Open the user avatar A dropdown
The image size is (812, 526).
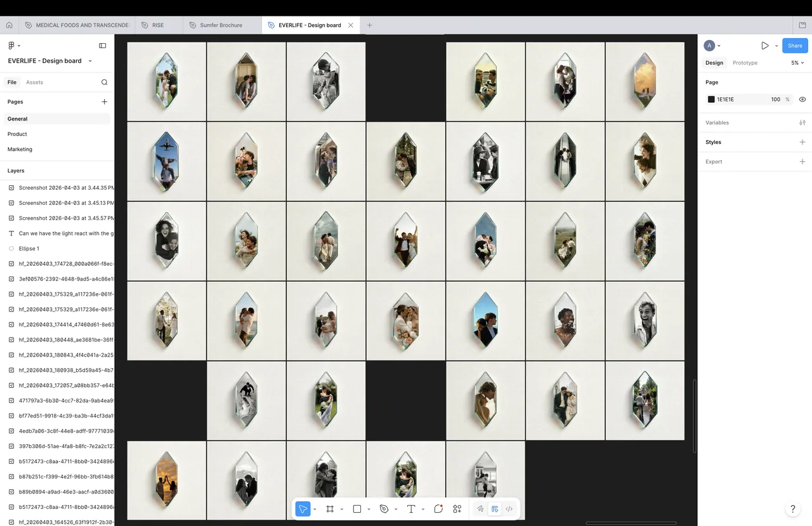point(712,46)
